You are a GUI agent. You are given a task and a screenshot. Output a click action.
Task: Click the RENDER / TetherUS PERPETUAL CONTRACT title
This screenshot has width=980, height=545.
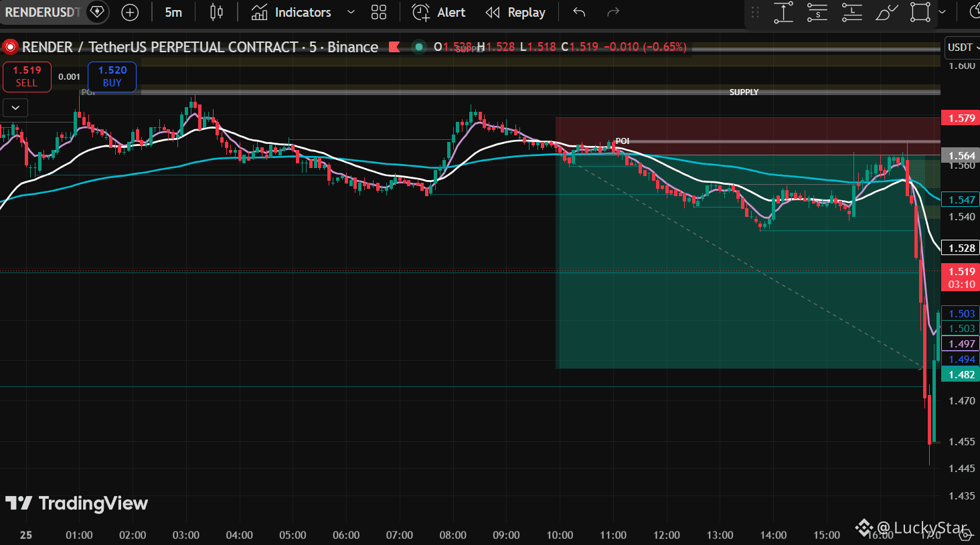[x=160, y=47]
